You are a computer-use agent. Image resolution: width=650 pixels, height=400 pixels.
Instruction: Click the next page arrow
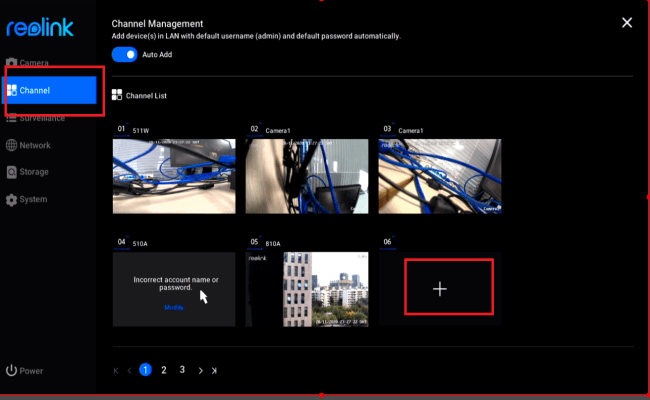(x=200, y=371)
